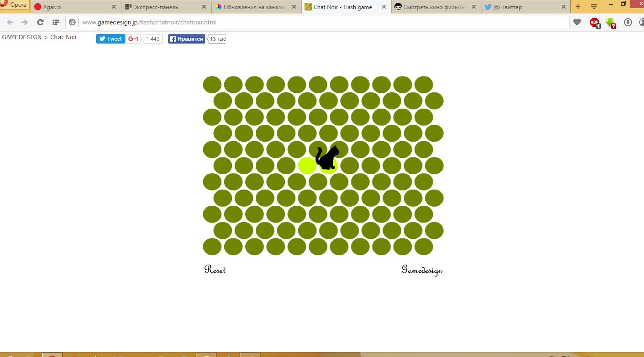Reset the Chat Noir game
The height and width of the screenshot is (357, 644).
215,269
